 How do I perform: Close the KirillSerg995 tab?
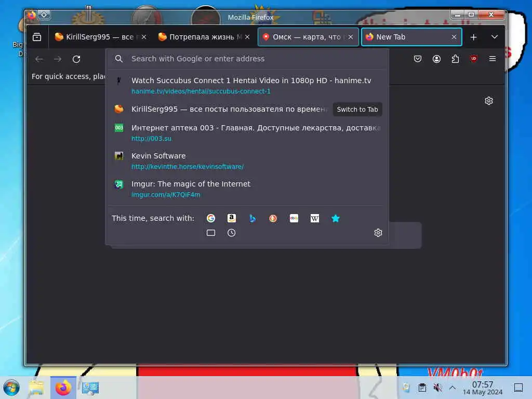pos(144,37)
